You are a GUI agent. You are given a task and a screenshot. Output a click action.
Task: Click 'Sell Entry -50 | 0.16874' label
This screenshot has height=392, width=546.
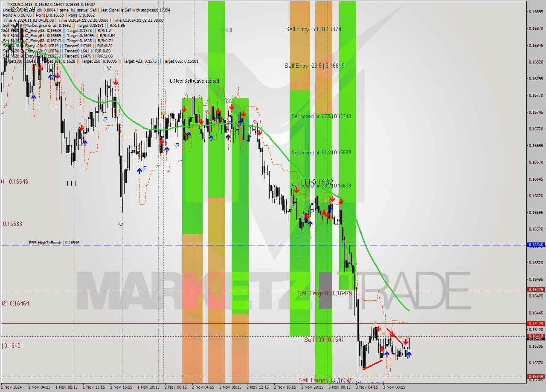[x=313, y=29]
